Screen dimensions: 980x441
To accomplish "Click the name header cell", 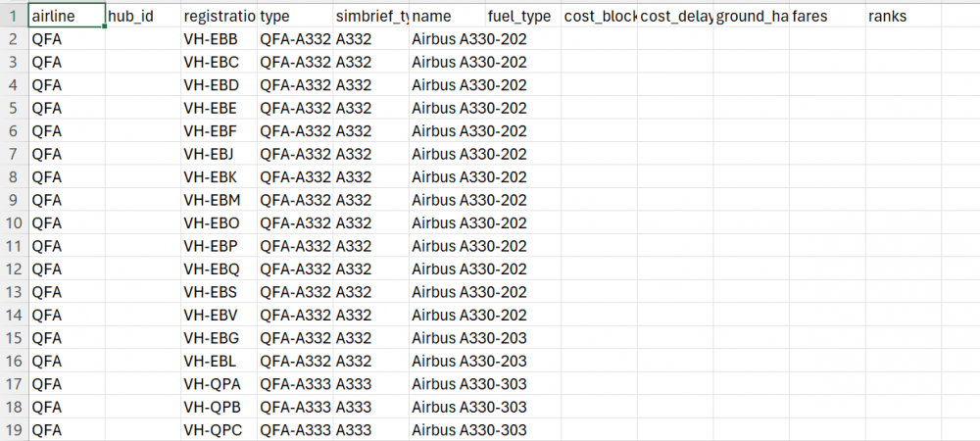I will [447, 17].
